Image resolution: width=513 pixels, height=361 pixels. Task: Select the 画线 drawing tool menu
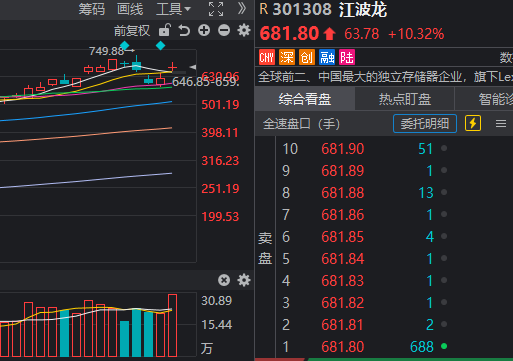click(x=130, y=9)
